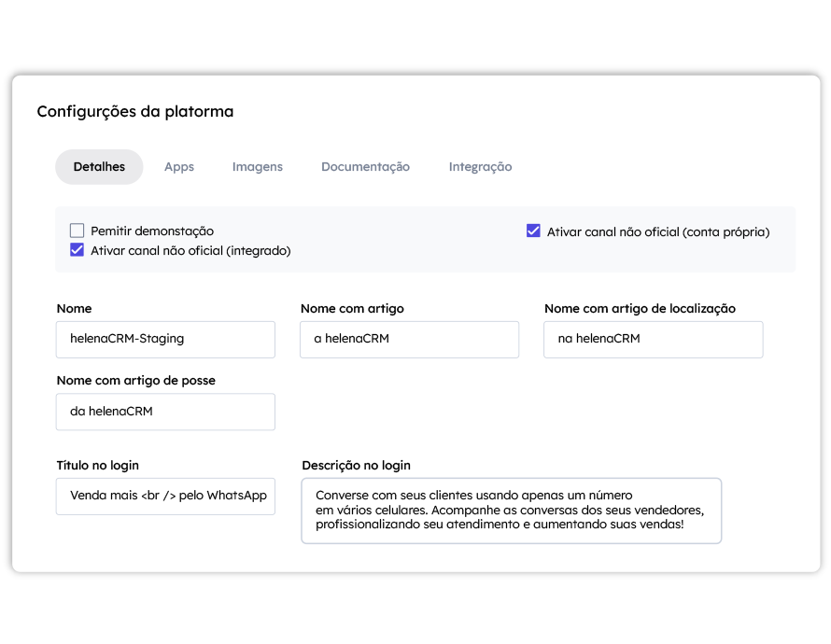831x644 pixels.
Task: Click the Título no login input
Action: pos(165,496)
